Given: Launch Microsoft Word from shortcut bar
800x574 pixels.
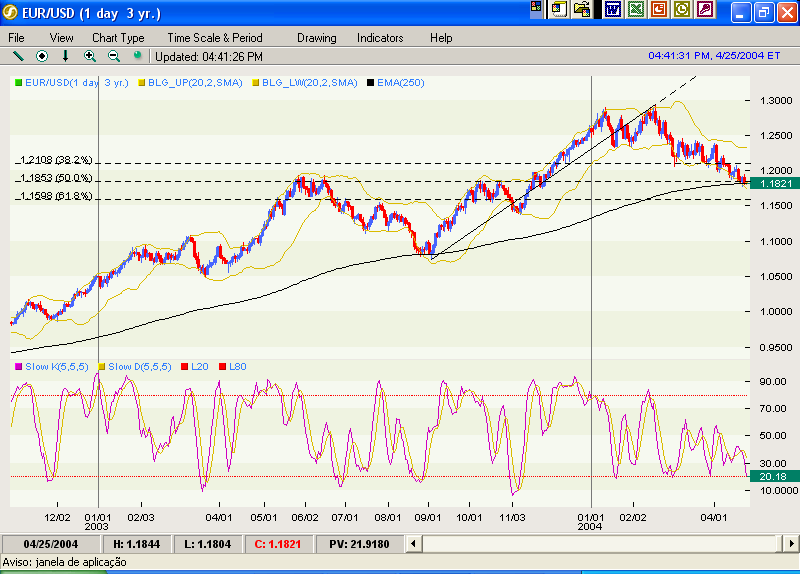Looking at the screenshot, I should point(612,9).
